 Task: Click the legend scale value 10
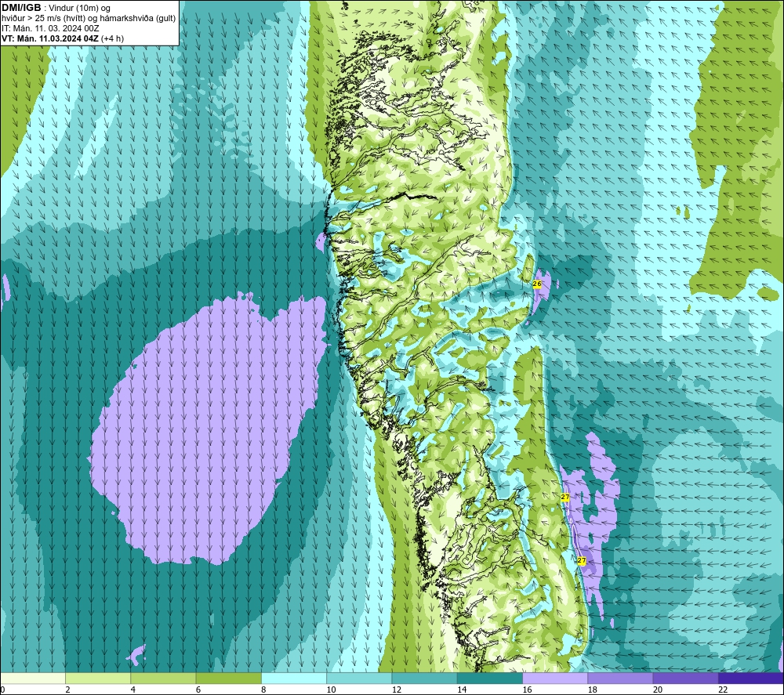(x=332, y=690)
